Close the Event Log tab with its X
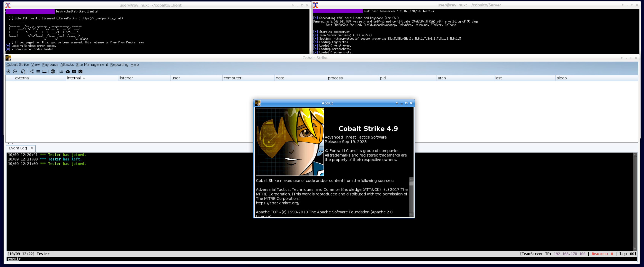The width and height of the screenshot is (644, 267). point(32,148)
